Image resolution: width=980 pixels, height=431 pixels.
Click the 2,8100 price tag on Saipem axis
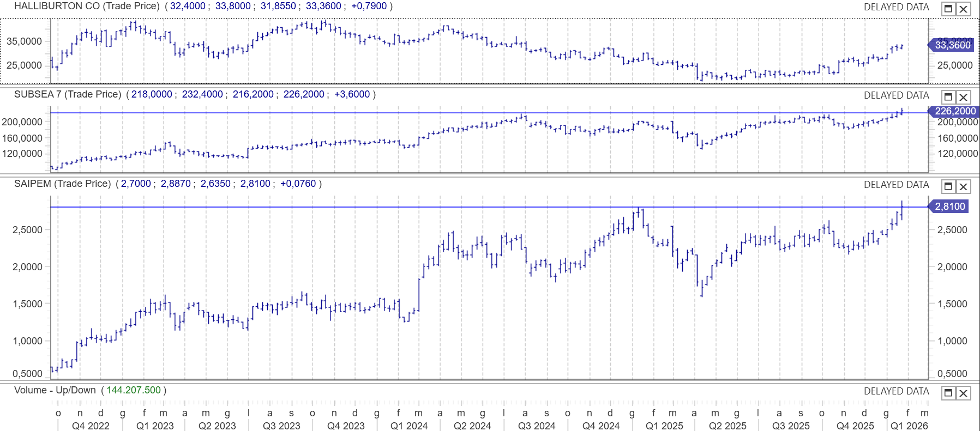tap(949, 207)
